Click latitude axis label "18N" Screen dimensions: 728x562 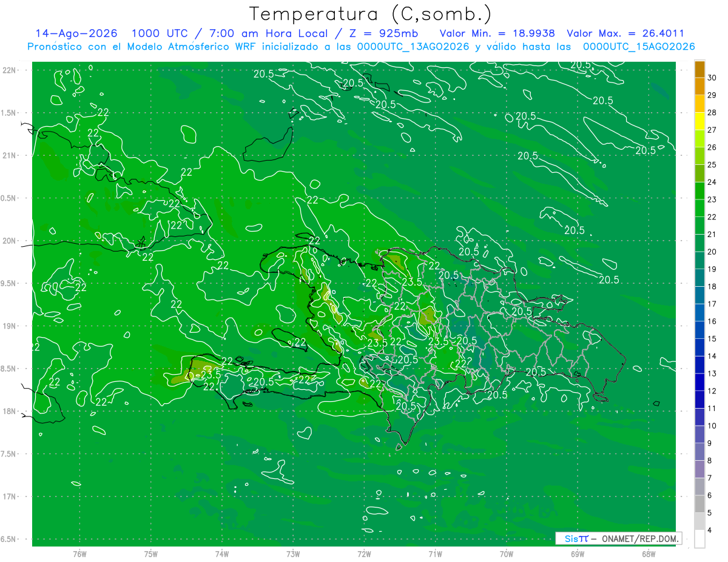[10, 411]
